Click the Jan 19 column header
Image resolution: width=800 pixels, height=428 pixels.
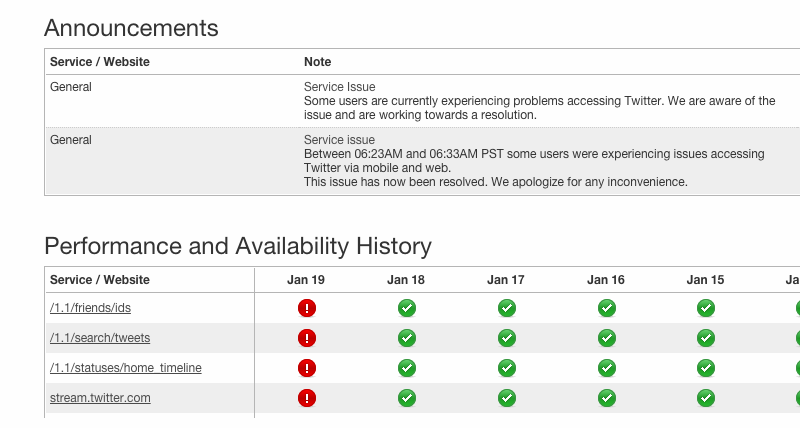[306, 280]
